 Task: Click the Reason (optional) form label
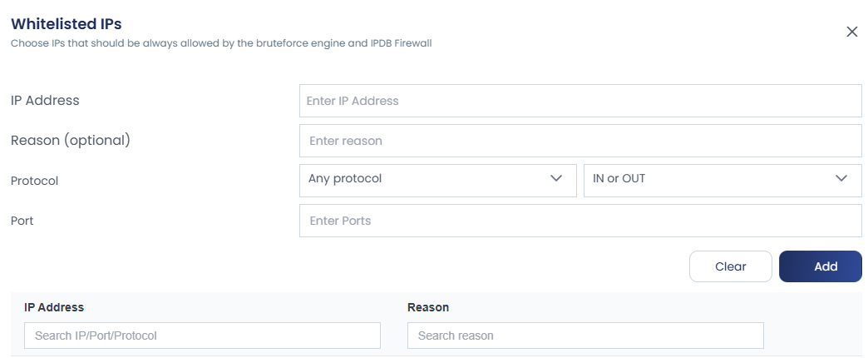click(x=71, y=140)
